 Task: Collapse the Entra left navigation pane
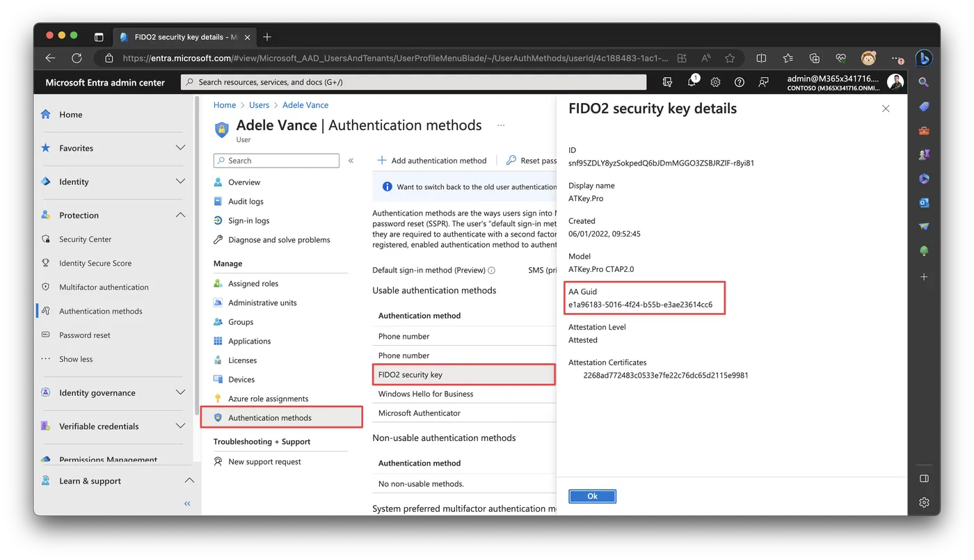point(187,504)
